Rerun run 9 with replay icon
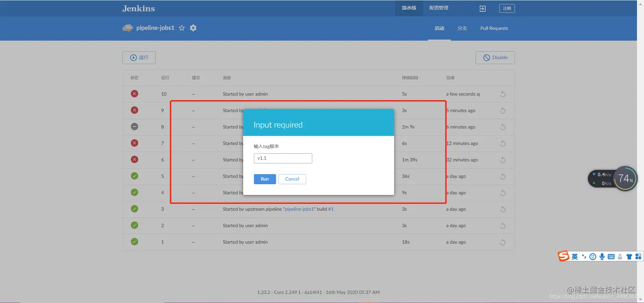Image resolution: width=644 pixels, height=303 pixels. point(503,111)
